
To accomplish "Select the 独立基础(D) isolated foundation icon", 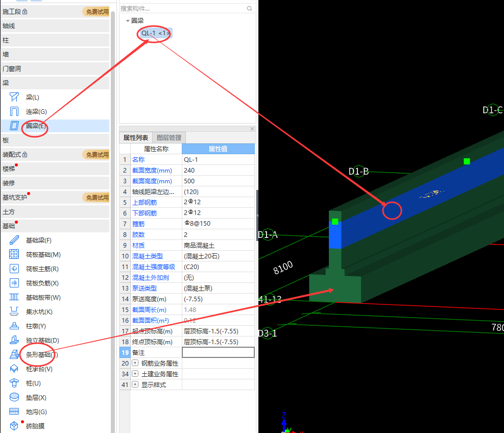I will coord(14,340).
